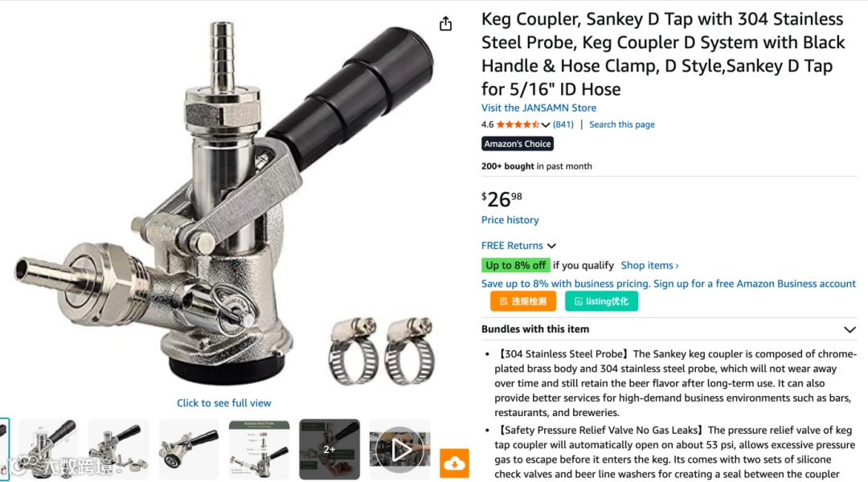Click Search this page link
Viewport: 868px width, 482px height.
(621, 125)
